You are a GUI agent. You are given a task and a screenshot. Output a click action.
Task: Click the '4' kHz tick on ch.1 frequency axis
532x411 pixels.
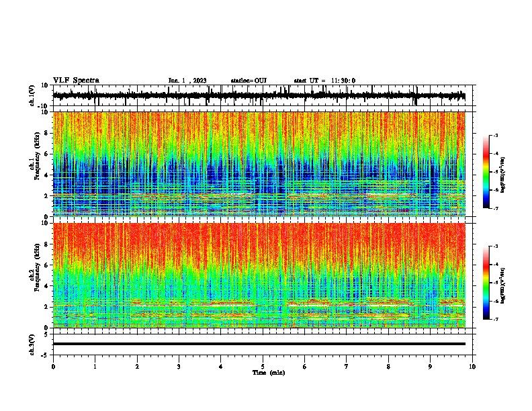47,175
